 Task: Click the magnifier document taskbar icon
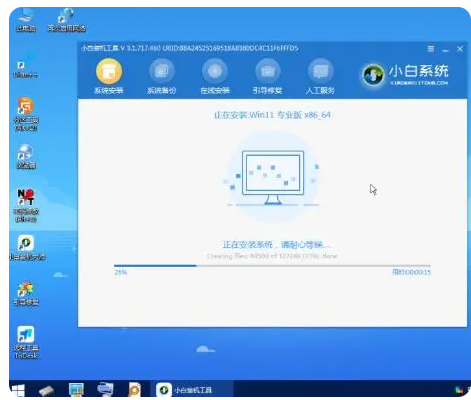coord(134,389)
